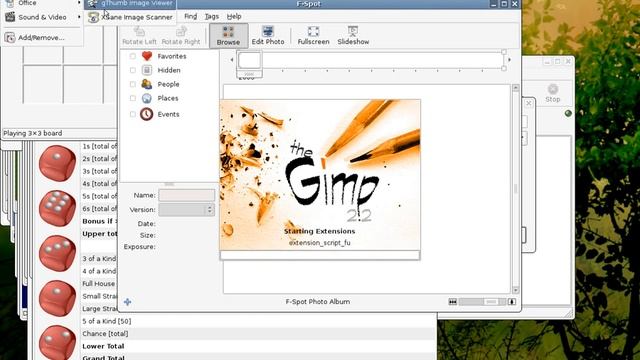Select the People tag icon

coord(147,84)
